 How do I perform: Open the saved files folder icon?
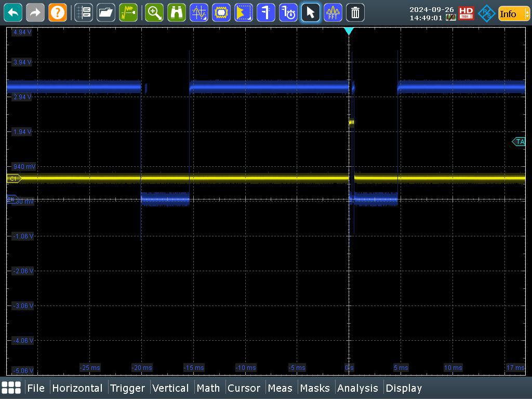[x=106, y=12]
